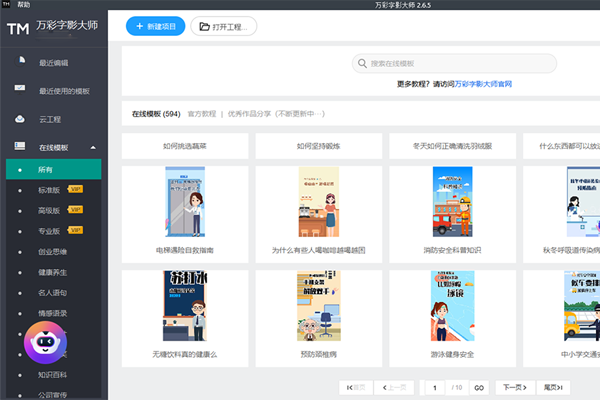
Task: Click the 最近使用的模板 icon
Action: coord(20,89)
